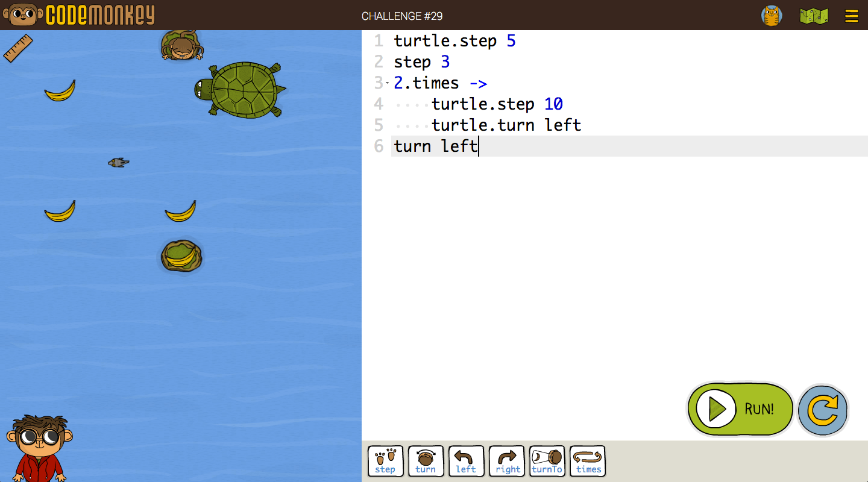Add the left direction block
Viewport: 868px width, 482px height.
point(466,461)
